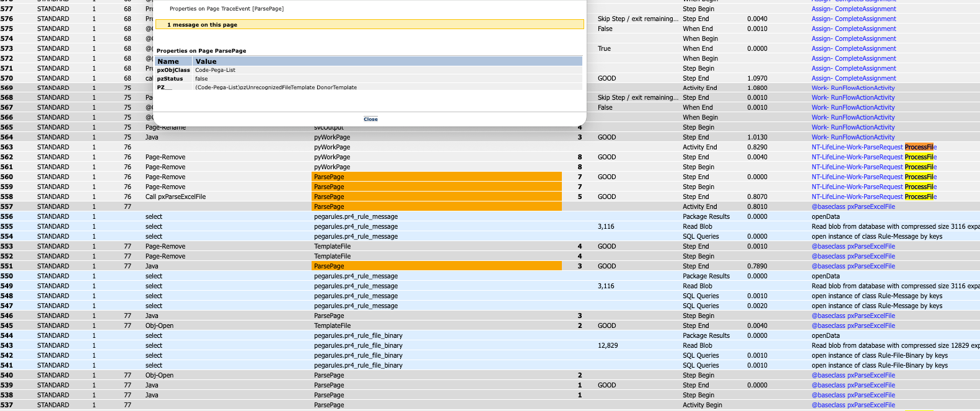The width and height of the screenshot is (980, 411).
Task: Click pyWorkPage step page on line 563
Action: (x=332, y=147)
